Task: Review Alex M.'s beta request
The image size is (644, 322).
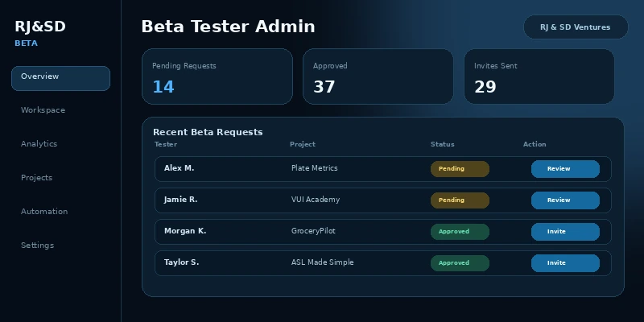Action: tap(565, 169)
